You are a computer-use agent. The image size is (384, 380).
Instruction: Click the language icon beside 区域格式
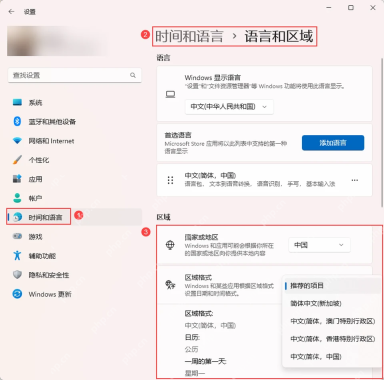point(170,285)
